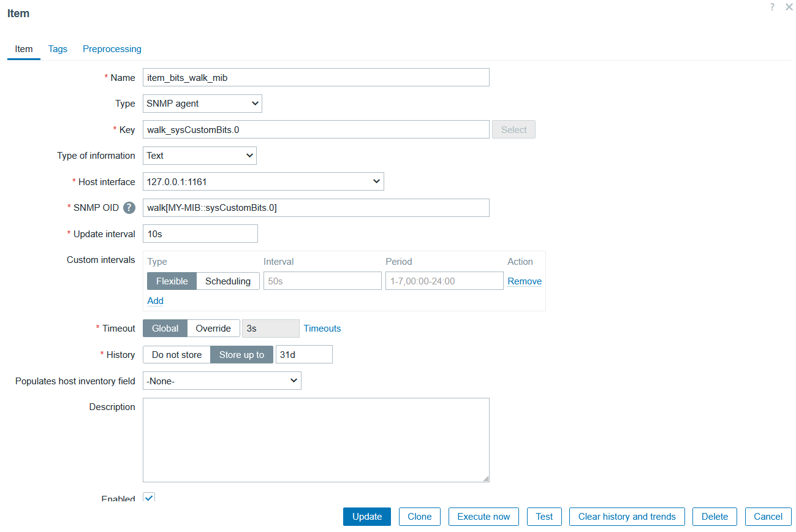Click the Update button
Screen dimensions: 796x532
point(367,517)
